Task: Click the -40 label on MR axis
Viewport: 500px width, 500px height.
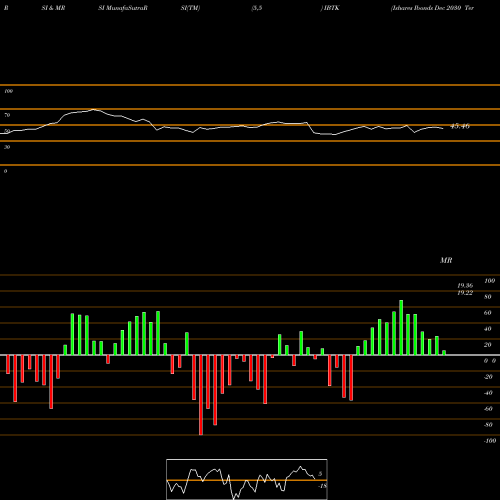Action: click(488, 393)
